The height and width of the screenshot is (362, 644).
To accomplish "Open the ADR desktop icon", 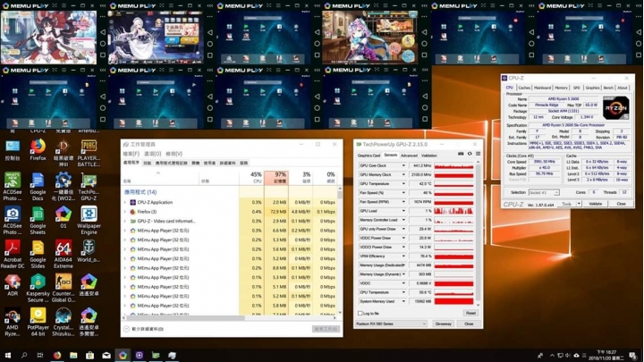I will (x=13, y=285).
